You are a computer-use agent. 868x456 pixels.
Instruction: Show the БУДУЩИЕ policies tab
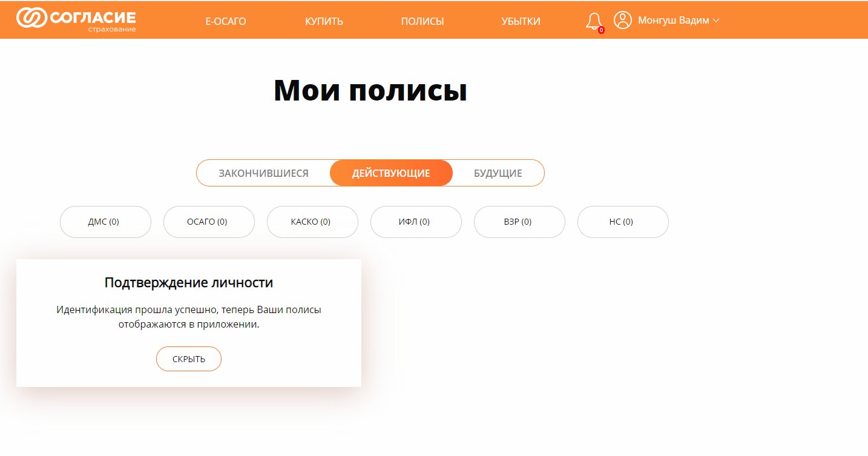click(498, 173)
